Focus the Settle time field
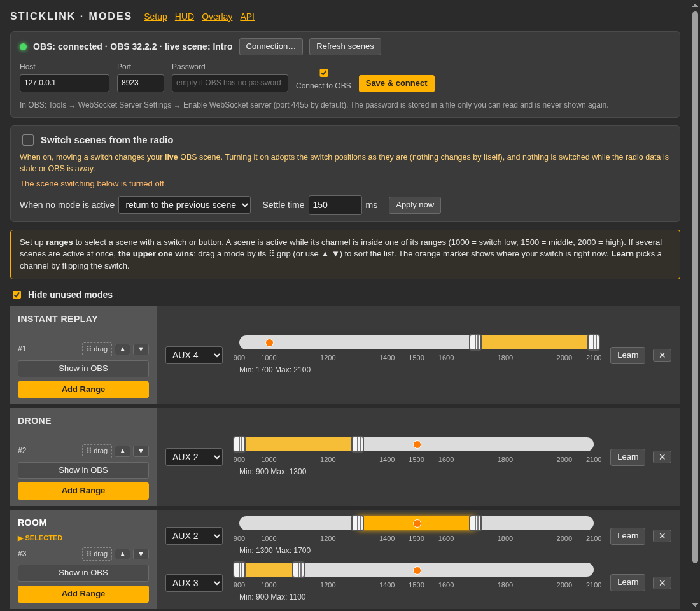Screen dimensions: 700x611 [335, 205]
